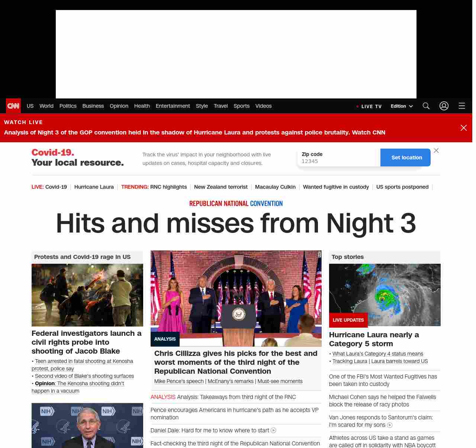Open the Hurricane Laura trending link
The height and width of the screenshot is (448, 476).
[x=94, y=187]
